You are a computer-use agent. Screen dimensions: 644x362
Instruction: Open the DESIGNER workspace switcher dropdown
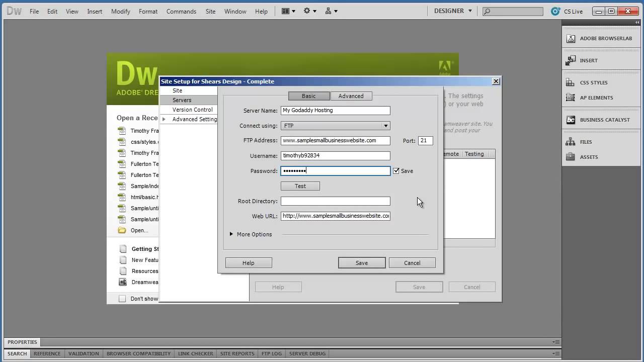click(453, 11)
